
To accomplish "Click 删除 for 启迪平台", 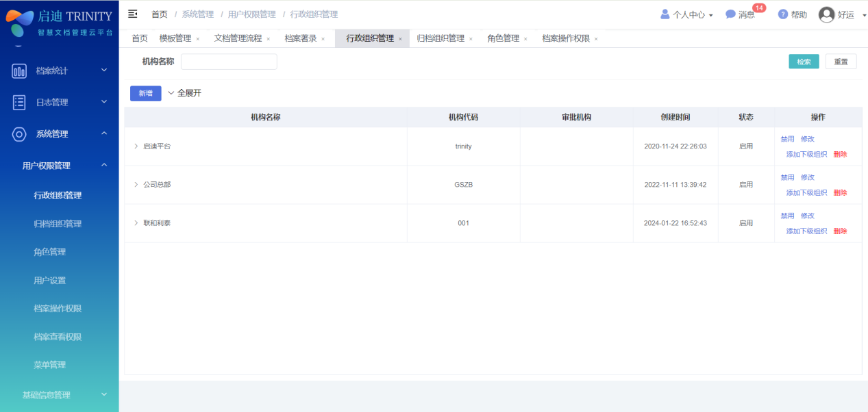I will click(840, 155).
